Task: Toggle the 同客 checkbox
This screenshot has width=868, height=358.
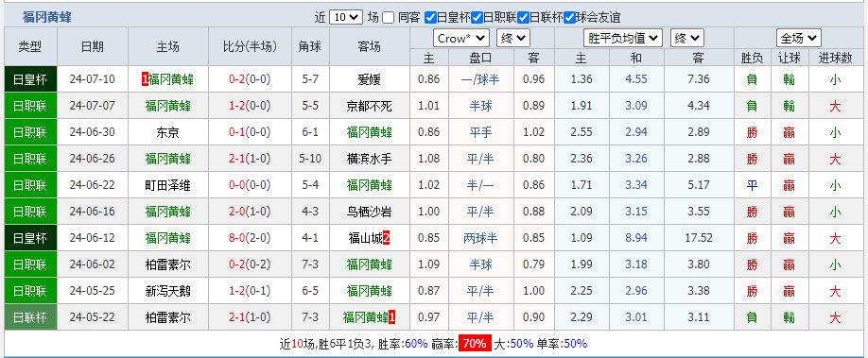Action: click(x=388, y=18)
